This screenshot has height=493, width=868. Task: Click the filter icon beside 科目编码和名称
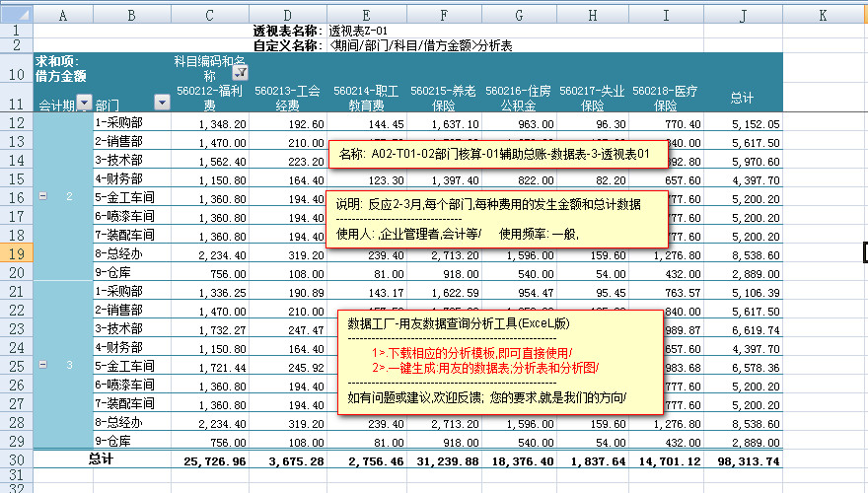pyautogui.click(x=241, y=72)
